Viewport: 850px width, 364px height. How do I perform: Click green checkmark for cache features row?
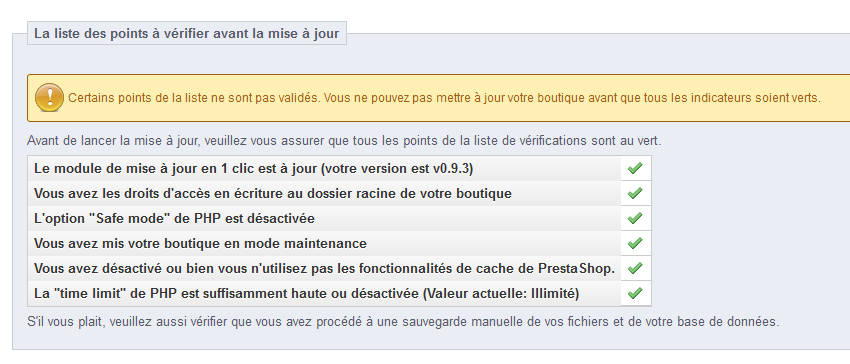click(635, 268)
